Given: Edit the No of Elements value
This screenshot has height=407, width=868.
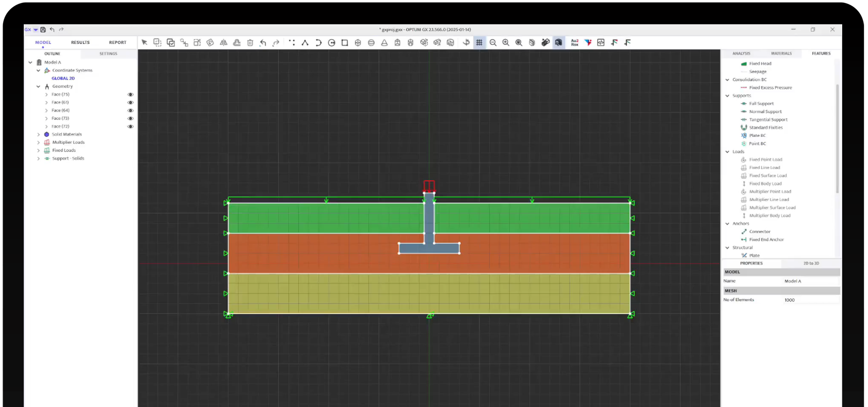Looking at the screenshot, I should click(x=811, y=300).
